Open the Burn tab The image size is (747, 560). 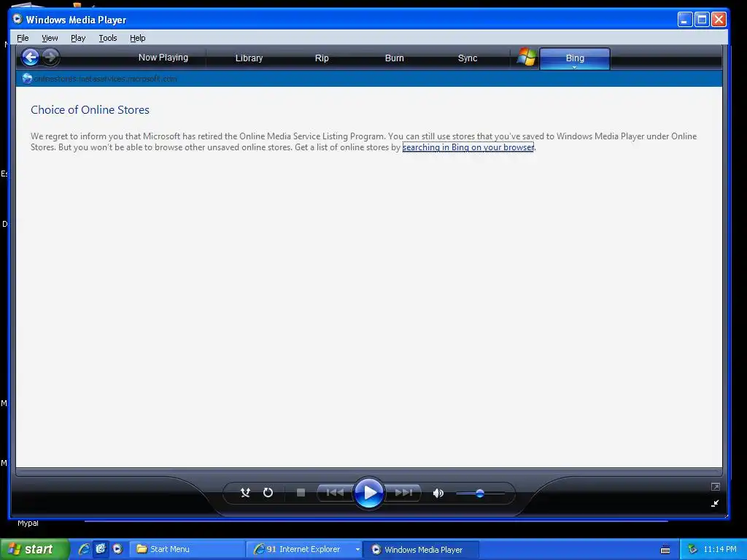(x=395, y=58)
